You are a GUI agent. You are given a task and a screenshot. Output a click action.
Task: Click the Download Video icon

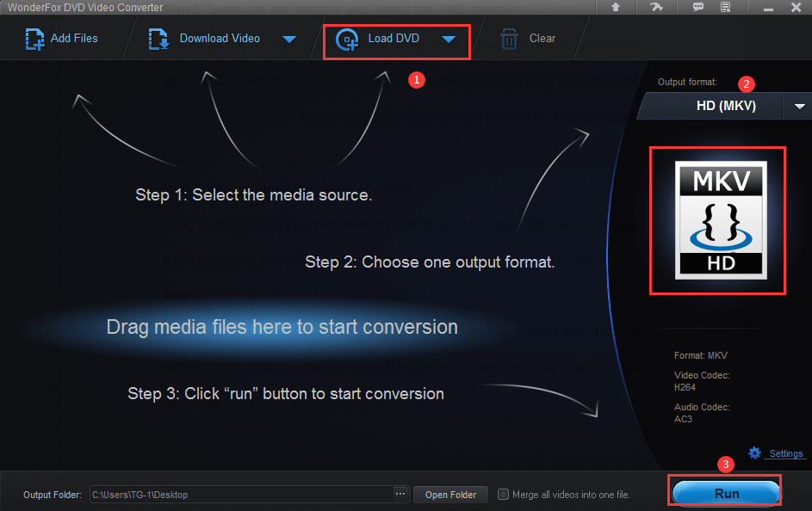pos(158,39)
